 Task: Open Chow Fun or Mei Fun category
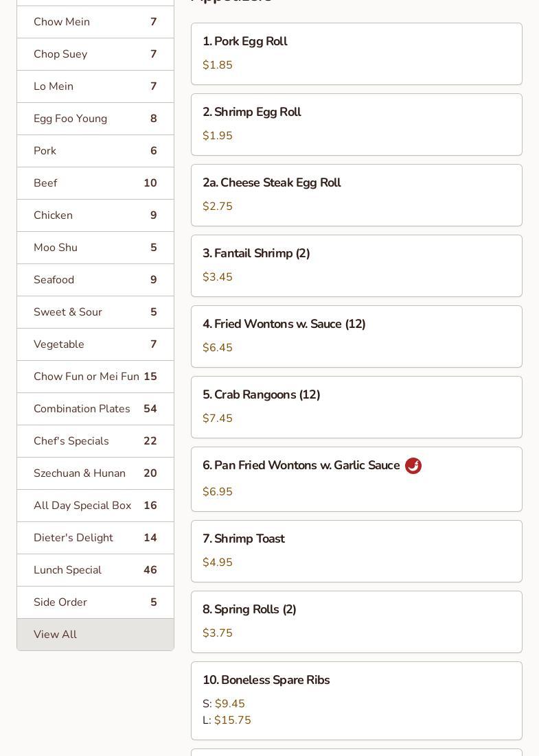pyautogui.click(x=95, y=377)
